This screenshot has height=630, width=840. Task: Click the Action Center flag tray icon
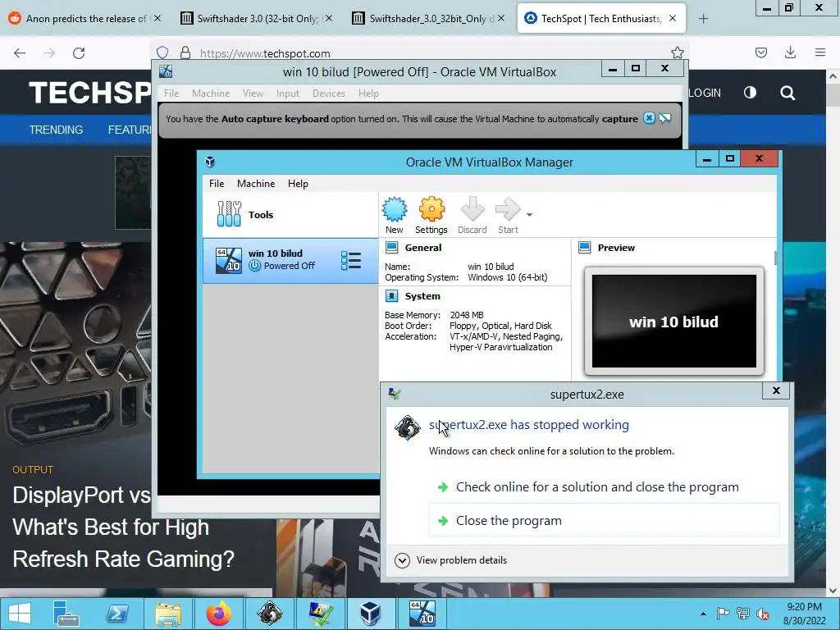[x=723, y=614]
